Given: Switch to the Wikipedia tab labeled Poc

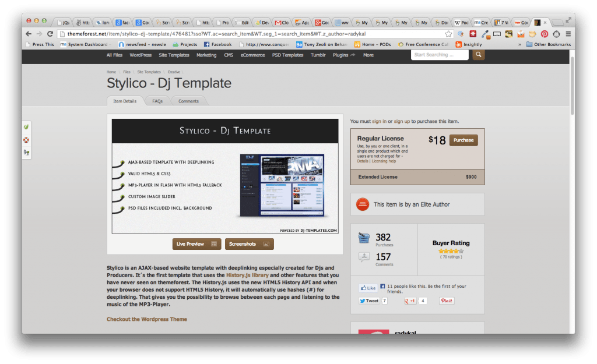Looking at the screenshot, I should point(462,23).
